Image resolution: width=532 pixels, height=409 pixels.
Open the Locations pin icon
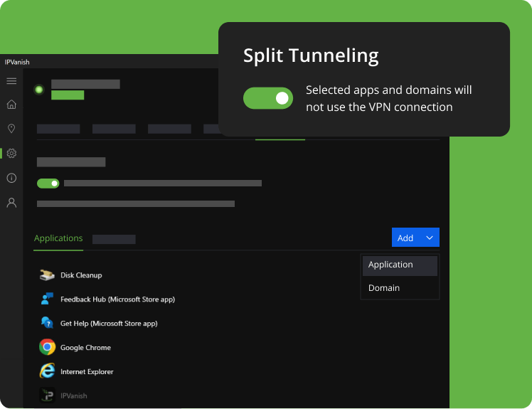point(11,129)
